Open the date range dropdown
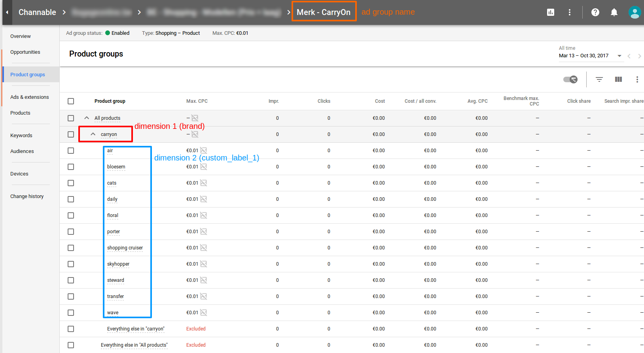 point(619,56)
